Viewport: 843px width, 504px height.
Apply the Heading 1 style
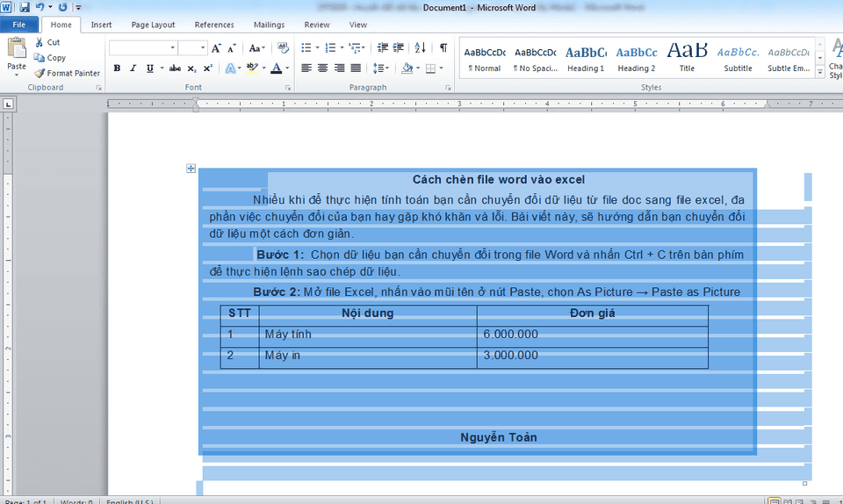585,58
